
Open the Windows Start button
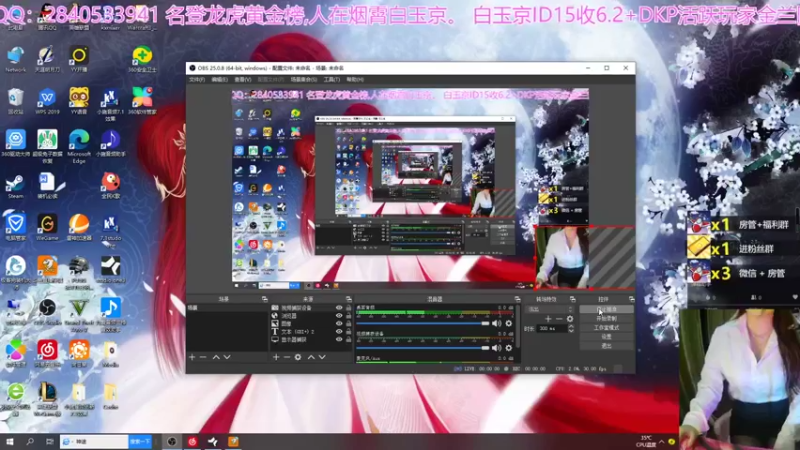[x=10, y=441]
